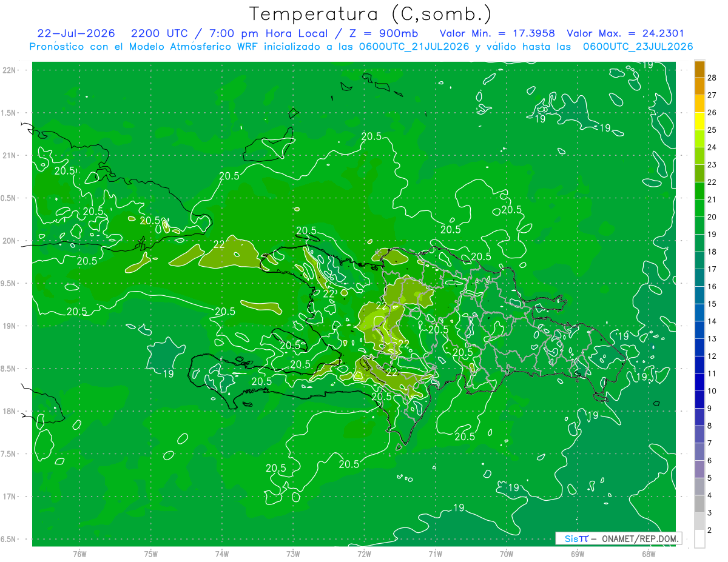Select the forecast date "22-Jul-2026"
This screenshot has width=728, height=562.
tap(76, 33)
